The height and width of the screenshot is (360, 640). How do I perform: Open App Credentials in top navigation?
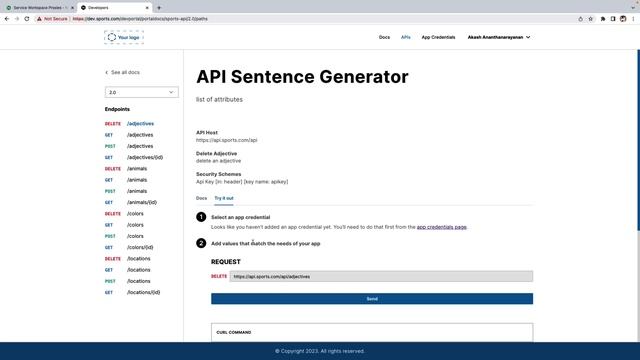[438, 37]
